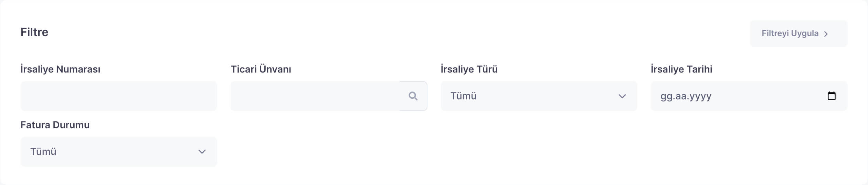Open the calendar picker icon for İrsaliye Tarihi

(832, 96)
